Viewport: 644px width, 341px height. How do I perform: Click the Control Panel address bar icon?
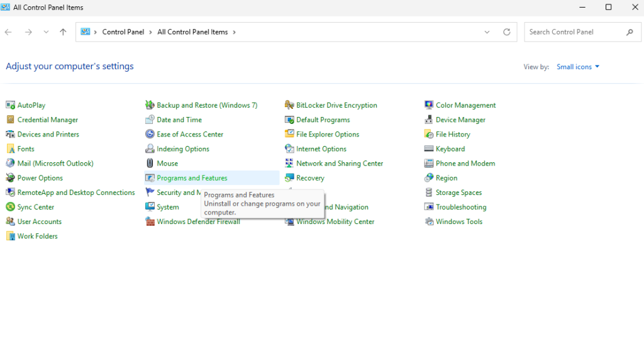[85, 32]
